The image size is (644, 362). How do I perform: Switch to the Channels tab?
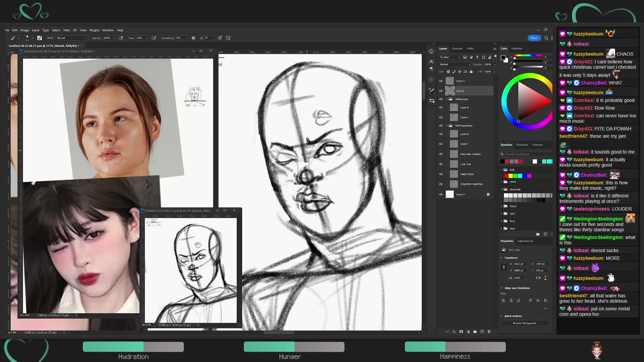(457, 49)
